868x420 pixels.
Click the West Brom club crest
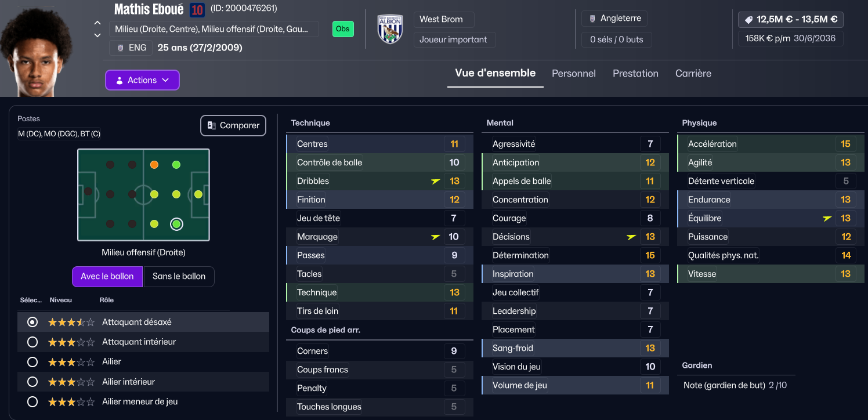(x=390, y=29)
